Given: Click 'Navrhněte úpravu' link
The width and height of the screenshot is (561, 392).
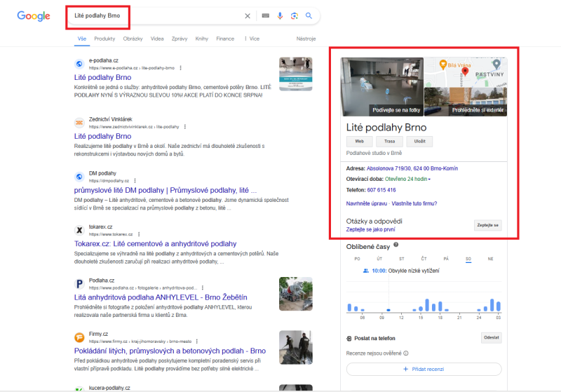Looking at the screenshot, I should click(366, 203).
